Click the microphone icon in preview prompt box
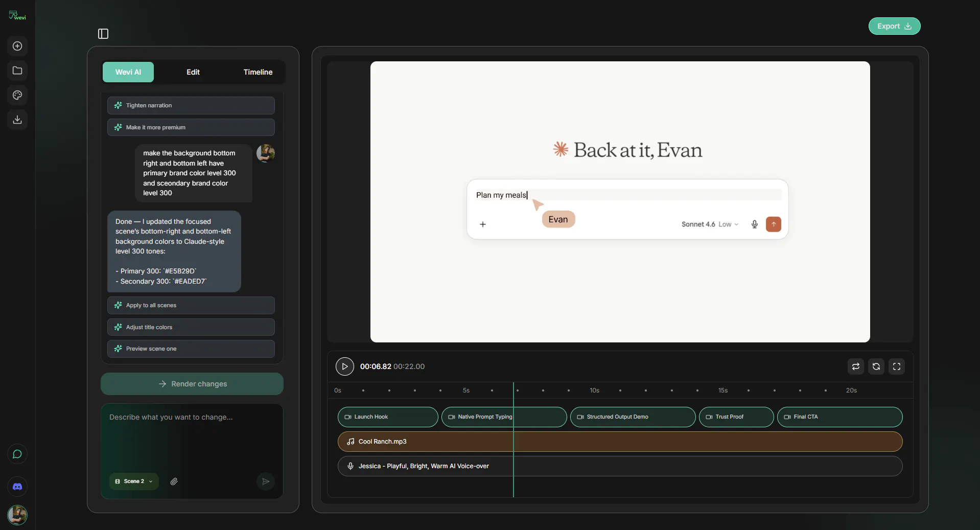This screenshot has height=530, width=980. click(755, 224)
